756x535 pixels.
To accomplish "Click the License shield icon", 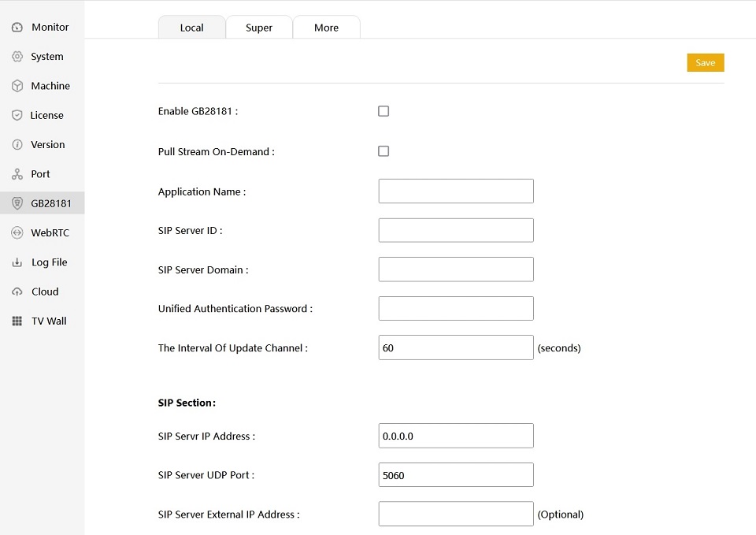I will pos(17,115).
